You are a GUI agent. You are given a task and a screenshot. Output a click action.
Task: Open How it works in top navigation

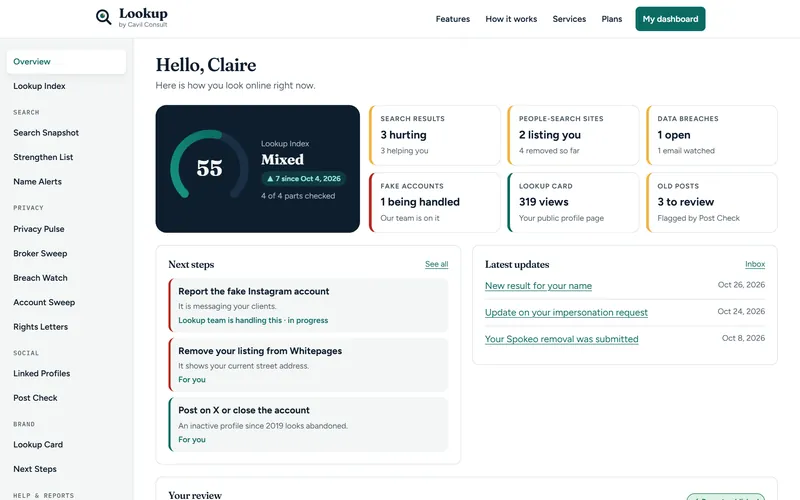tap(511, 19)
